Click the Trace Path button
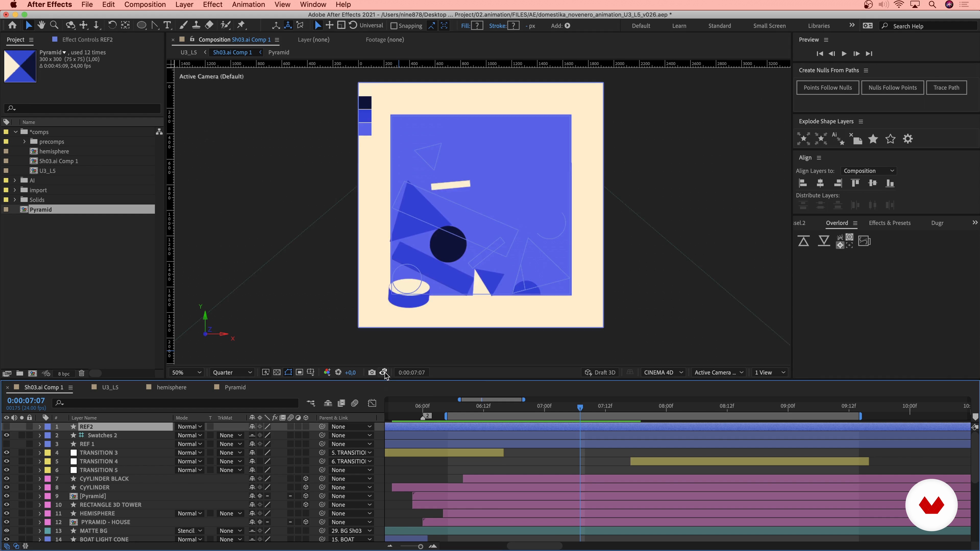Screen dimensions: 980x551 pyautogui.click(x=946, y=88)
